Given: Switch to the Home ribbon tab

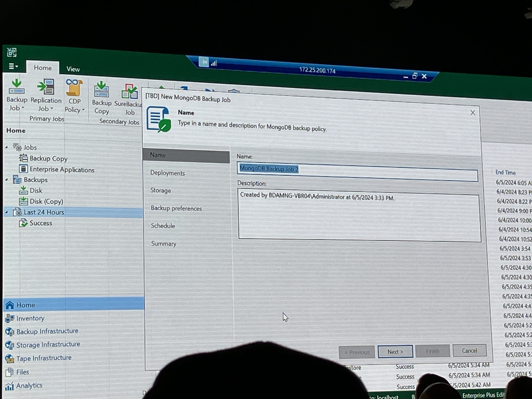Looking at the screenshot, I should click(43, 68).
